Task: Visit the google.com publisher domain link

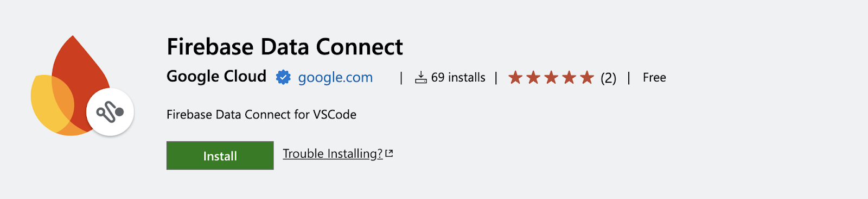Action: (335, 77)
